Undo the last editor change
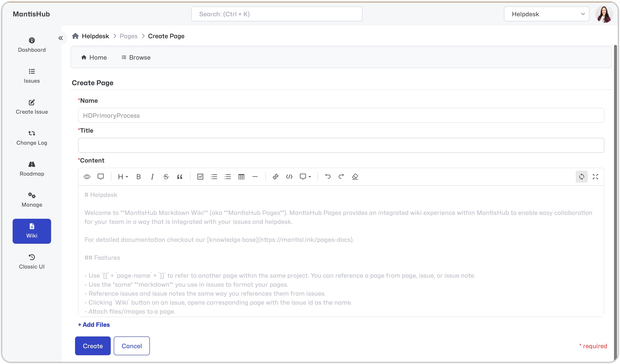The height and width of the screenshot is (364, 620). coord(328,177)
